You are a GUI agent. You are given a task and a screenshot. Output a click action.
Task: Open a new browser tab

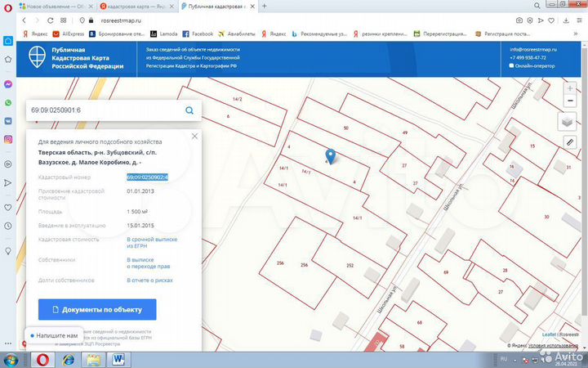[265, 6]
